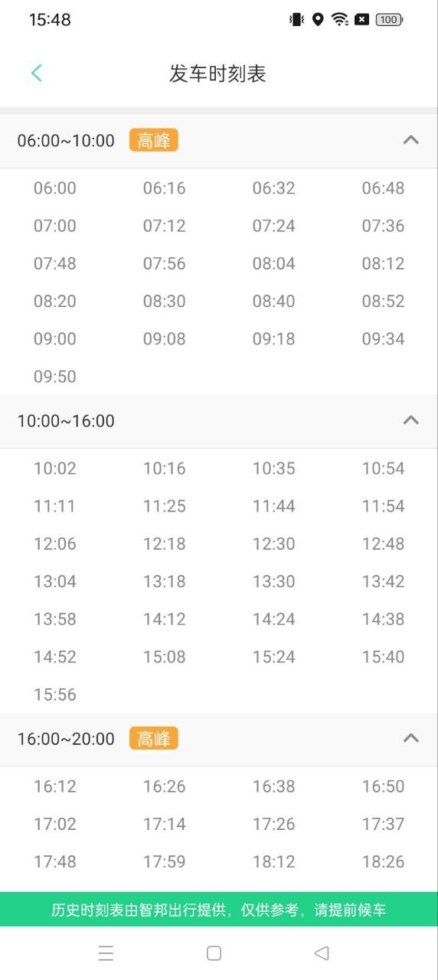This screenshot has width=438, height=980.
Task: Tap the Android home square icon
Action: click(214, 953)
